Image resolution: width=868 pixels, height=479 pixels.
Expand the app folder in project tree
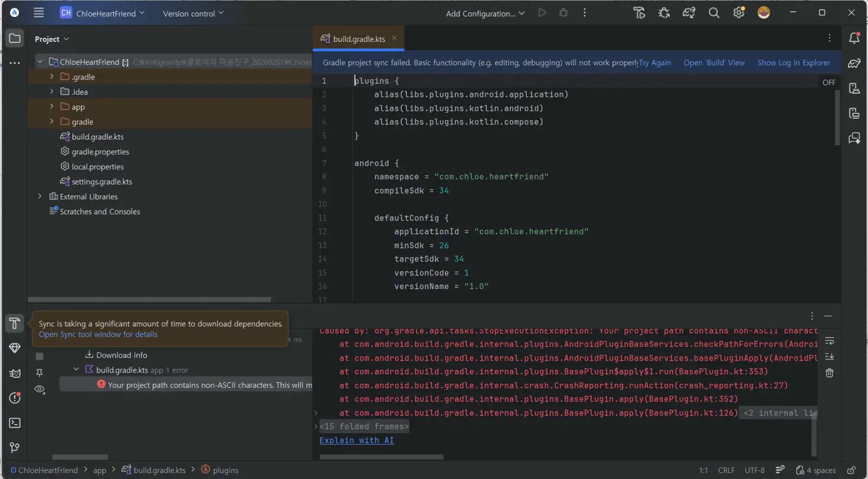[52, 107]
